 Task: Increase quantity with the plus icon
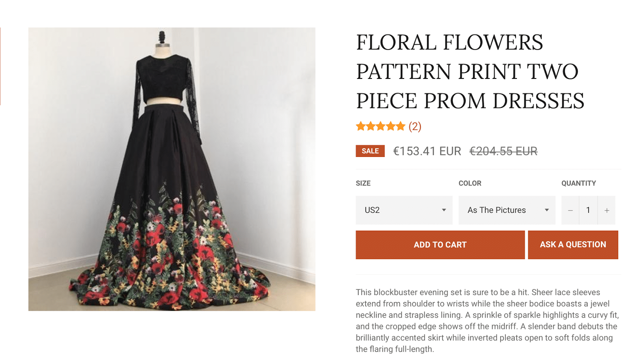tap(607, 210)
